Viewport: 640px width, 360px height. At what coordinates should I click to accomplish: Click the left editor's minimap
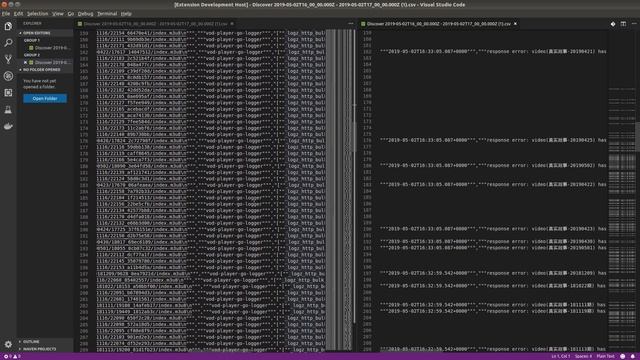(x=338, y=190)
